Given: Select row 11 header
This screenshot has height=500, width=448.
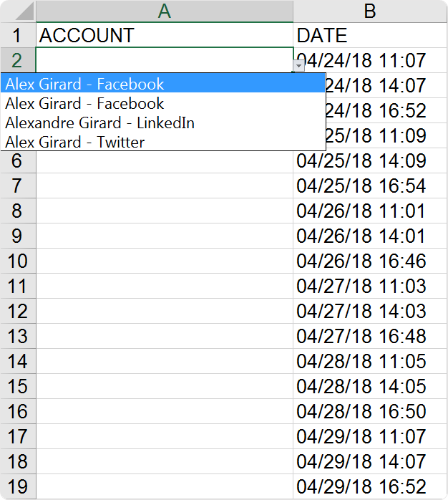Looking at the screenshot, I should click(18, 286).
